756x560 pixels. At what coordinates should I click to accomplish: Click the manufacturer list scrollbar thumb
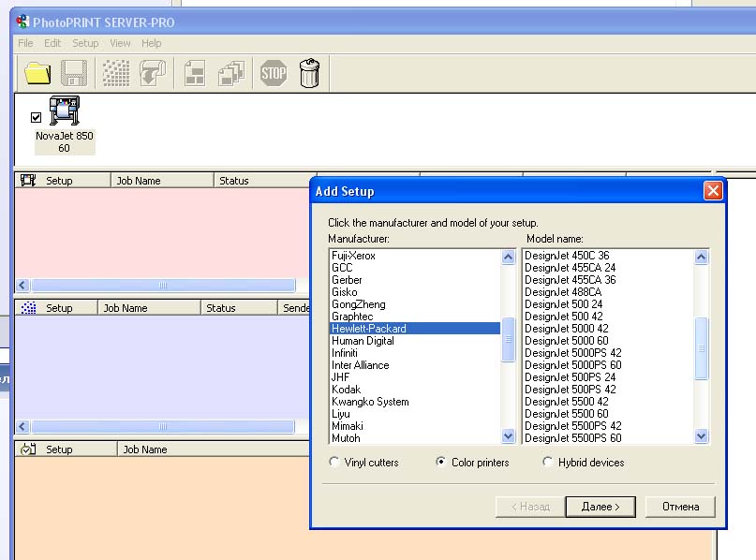tap(508, 339)
